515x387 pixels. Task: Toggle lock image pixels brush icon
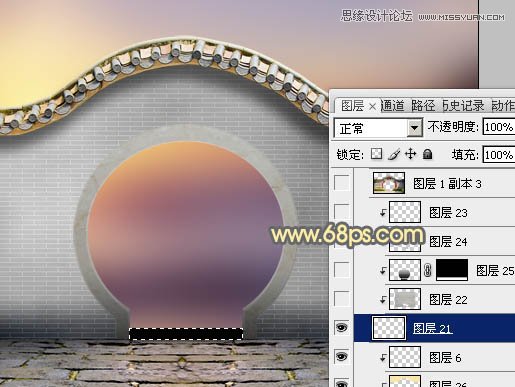pos(394,154)
